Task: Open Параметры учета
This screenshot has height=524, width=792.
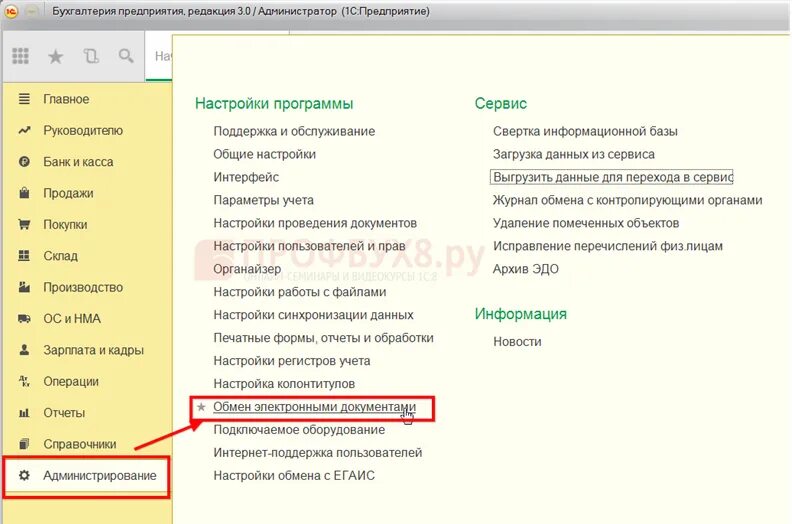Action: 263,200
